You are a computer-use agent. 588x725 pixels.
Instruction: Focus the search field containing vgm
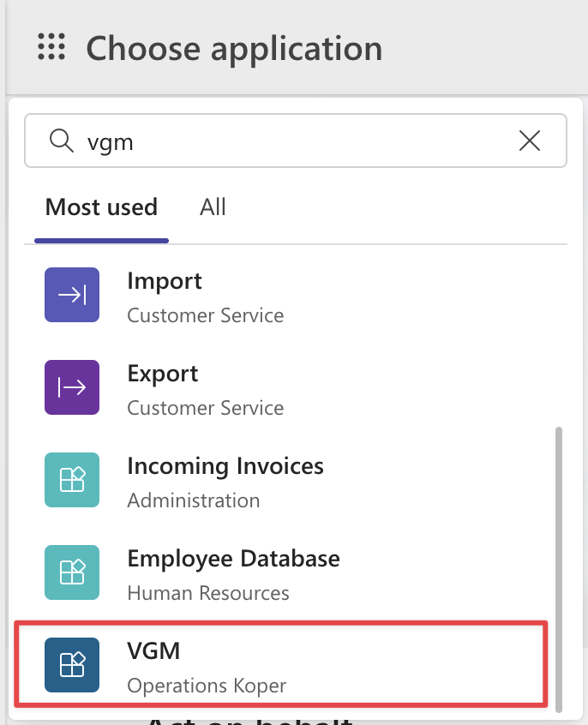click(x=291, y=141)
